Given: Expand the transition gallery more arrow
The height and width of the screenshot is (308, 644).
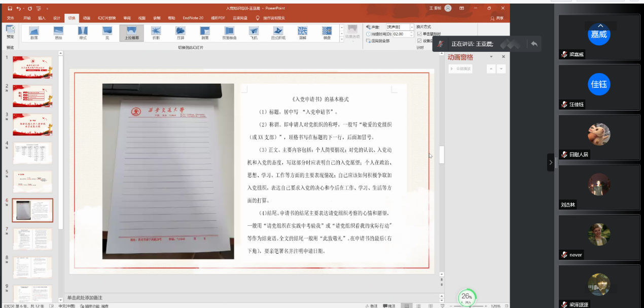Looking at the screenshot, I should tap(342, 39).
